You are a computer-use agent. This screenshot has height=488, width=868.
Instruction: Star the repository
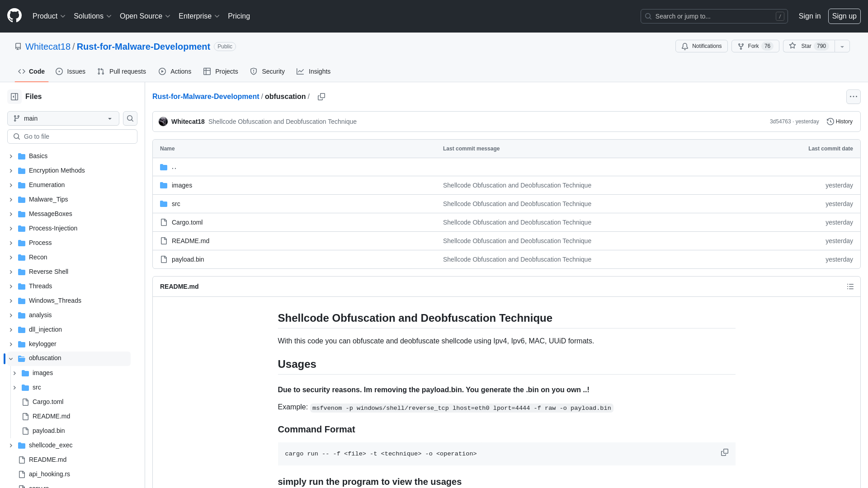(809, 46)
